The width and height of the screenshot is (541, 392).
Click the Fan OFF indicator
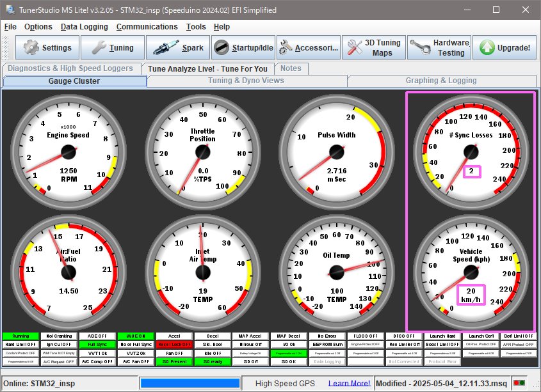[174, 353]
